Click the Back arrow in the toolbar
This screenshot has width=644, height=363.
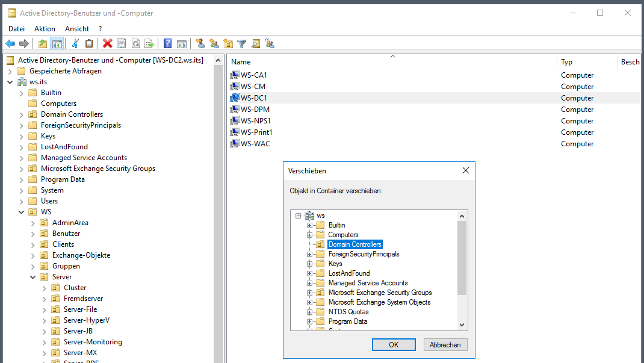pyautogui.click(x=10, y=43)
